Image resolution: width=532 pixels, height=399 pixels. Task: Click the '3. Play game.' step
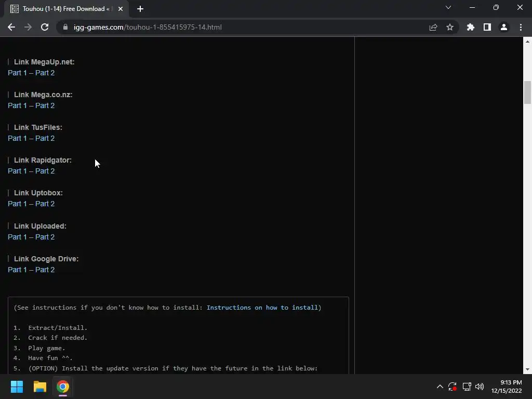point(39,348)
